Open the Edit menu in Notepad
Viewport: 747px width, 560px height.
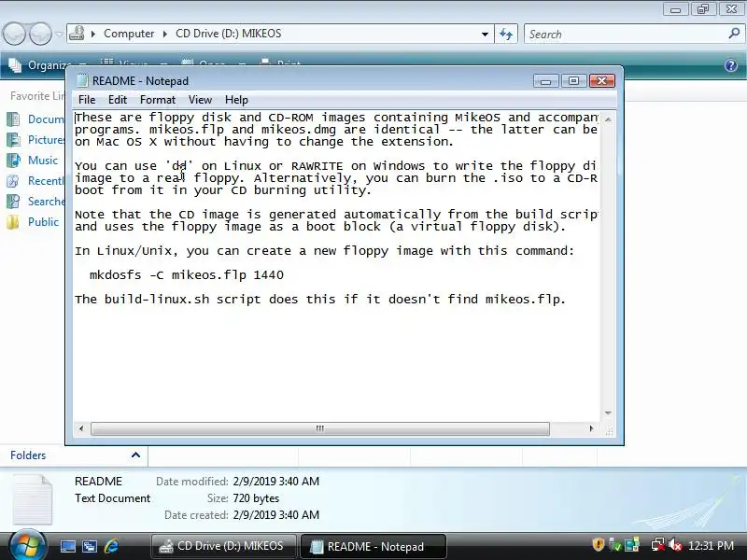click(x=118, y=100)
